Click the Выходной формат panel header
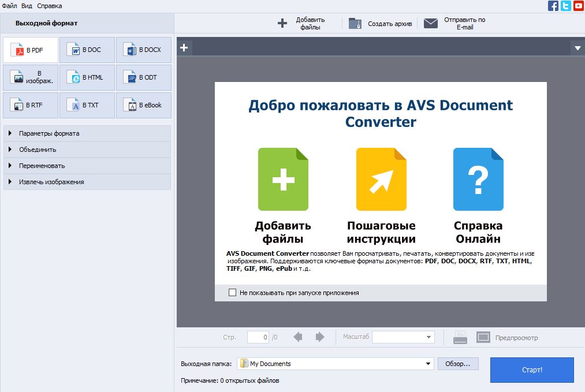The width and height of the screenshot is (585, 392). [46, 23]
